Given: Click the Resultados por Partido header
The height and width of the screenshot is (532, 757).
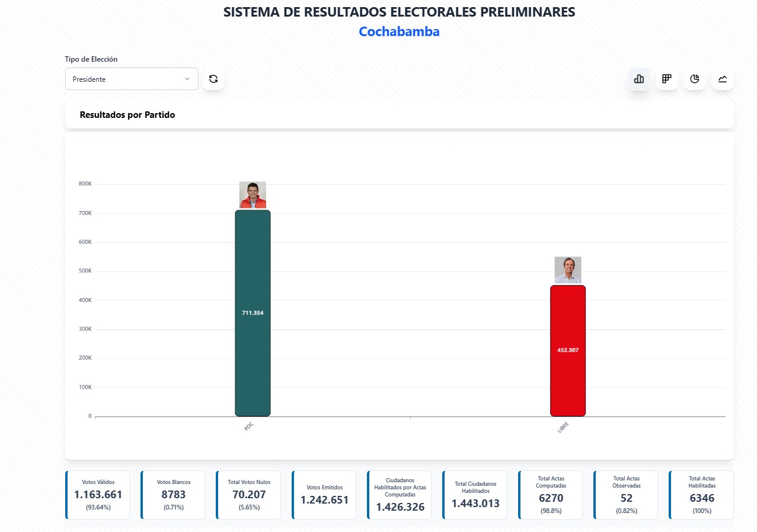Looking at the screenshot, I should pyautogui.click(x=127, y=115).
